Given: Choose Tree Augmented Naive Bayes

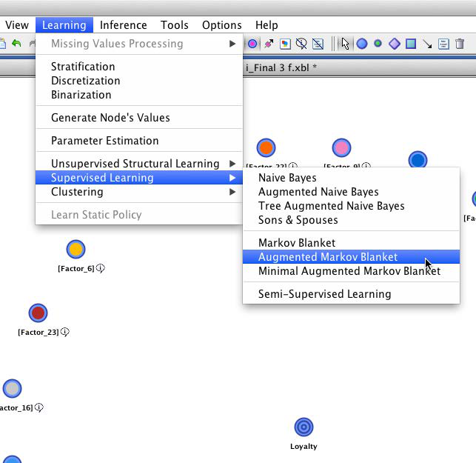Looking at the screenshot, I should click(x=351, y=206).
